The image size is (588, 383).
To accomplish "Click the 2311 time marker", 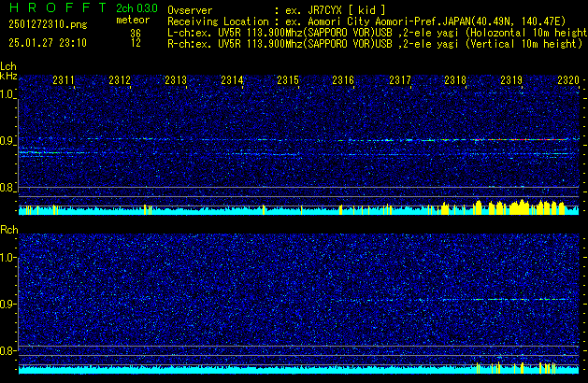I will click(64, 80).
